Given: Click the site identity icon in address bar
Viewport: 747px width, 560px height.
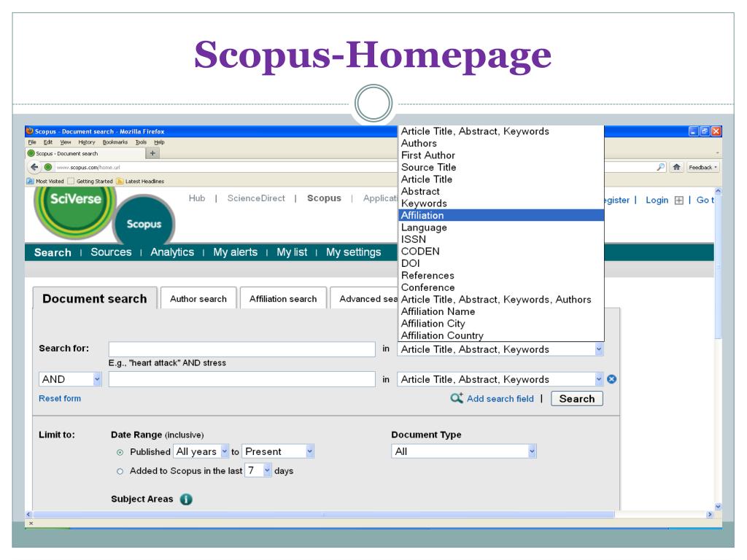Looking at the screenshot, I should (x=48, y=167).
